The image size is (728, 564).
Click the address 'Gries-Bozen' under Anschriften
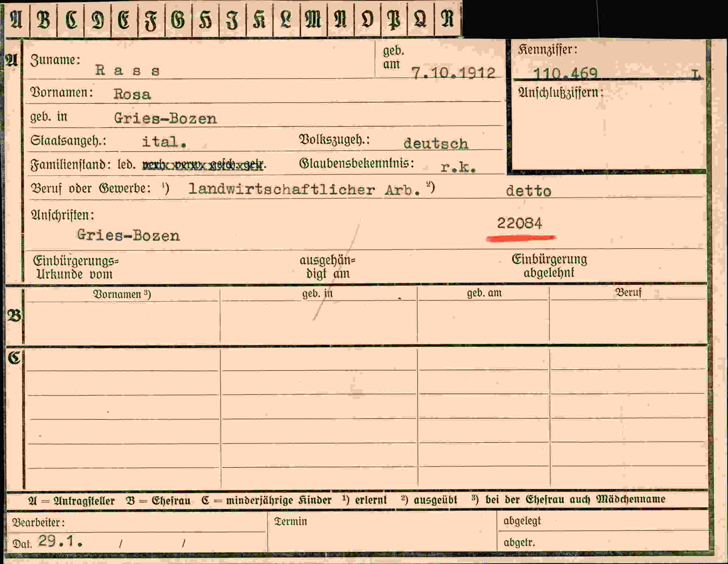pyautogui.click(x=128, y=235)
